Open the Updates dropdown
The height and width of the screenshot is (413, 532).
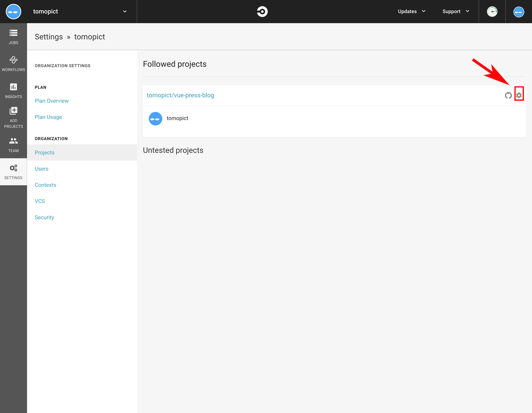411,11
